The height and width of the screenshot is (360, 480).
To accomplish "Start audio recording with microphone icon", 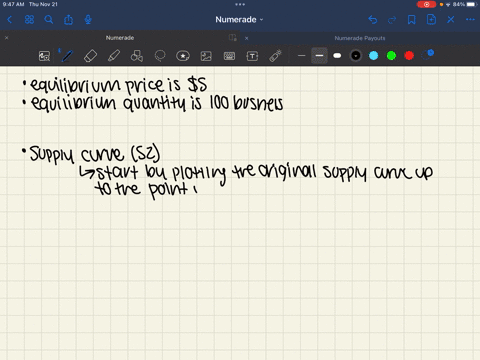I will [88, 20].
